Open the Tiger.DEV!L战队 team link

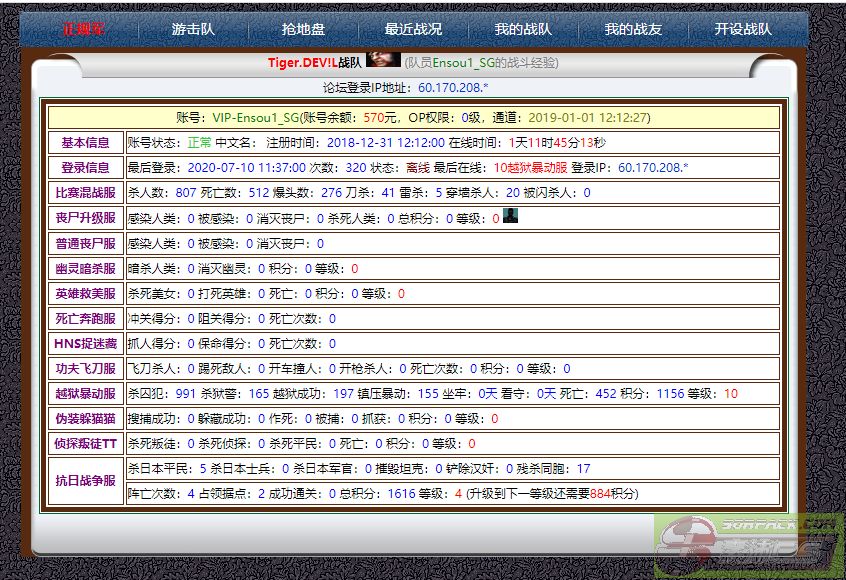pyautogui.click(x=314, y=62)
